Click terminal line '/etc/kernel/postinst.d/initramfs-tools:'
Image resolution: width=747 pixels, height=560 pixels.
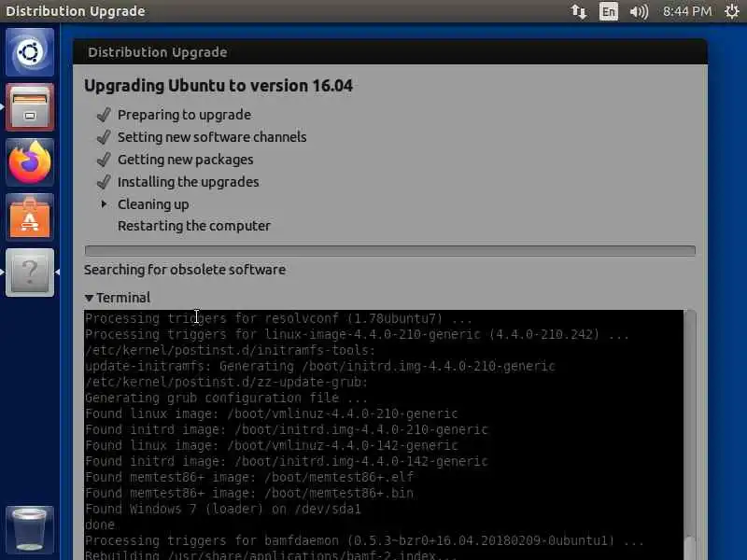[230, 350]
